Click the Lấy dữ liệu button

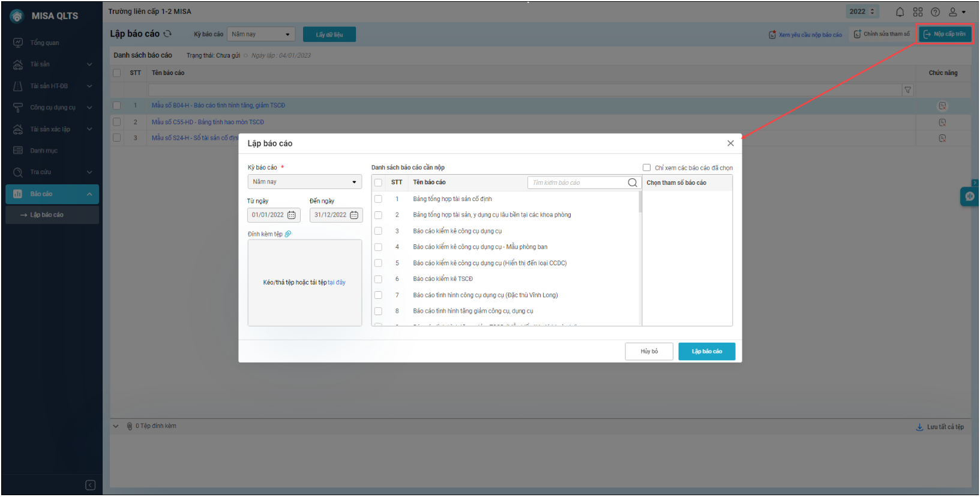(x=329, y=35)
